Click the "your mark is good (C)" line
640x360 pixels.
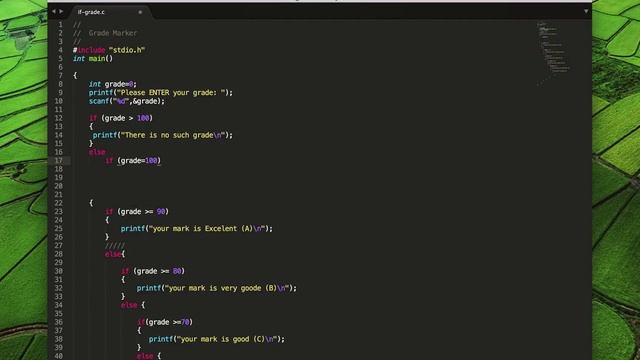click(217, 339)
